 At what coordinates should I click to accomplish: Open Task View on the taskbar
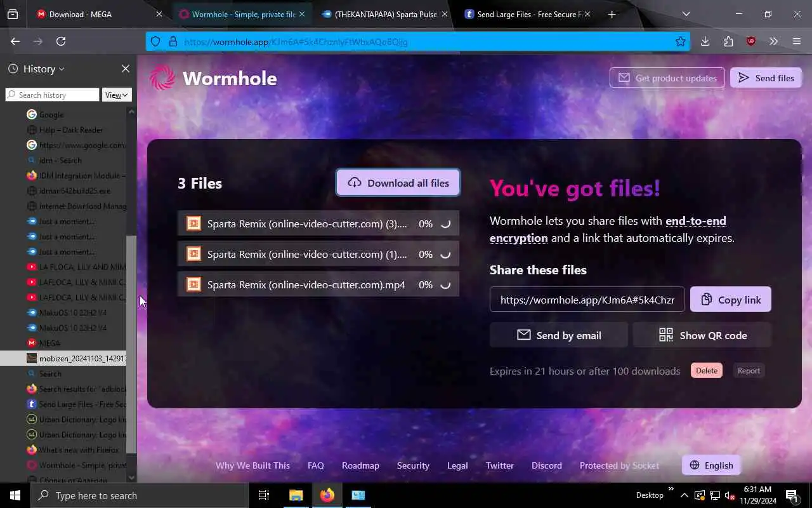tap(264, 495)
